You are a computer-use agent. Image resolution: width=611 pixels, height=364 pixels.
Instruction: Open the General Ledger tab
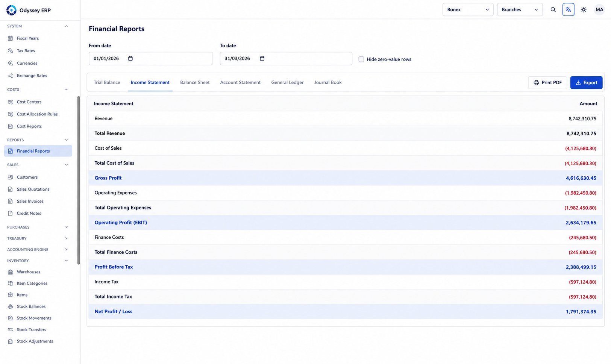click(x=287, y=83)
